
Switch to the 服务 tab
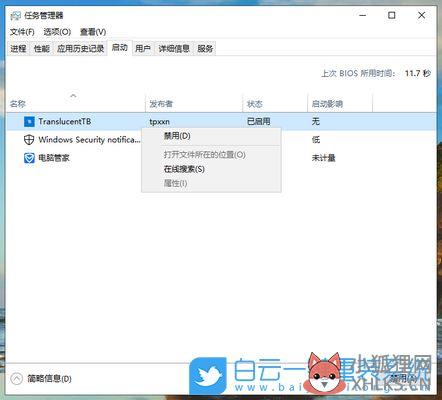tap(205, 49)
